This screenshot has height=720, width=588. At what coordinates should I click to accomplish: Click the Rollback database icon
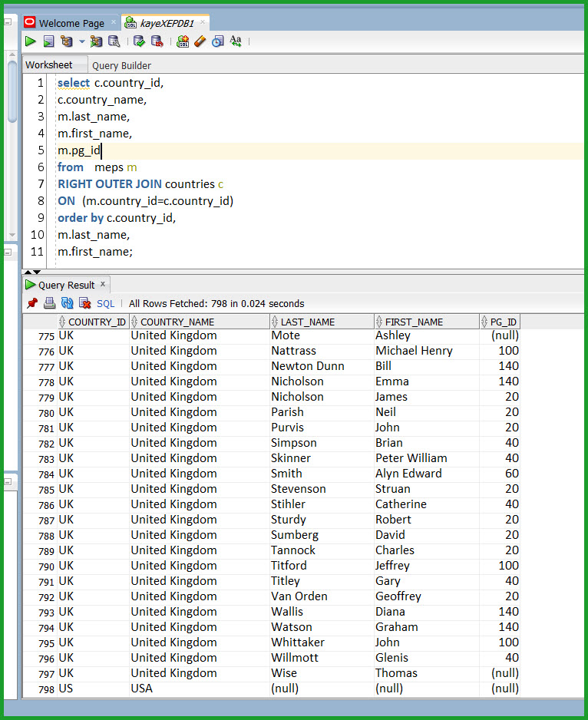pyautogui.click(x=157, y=41)
